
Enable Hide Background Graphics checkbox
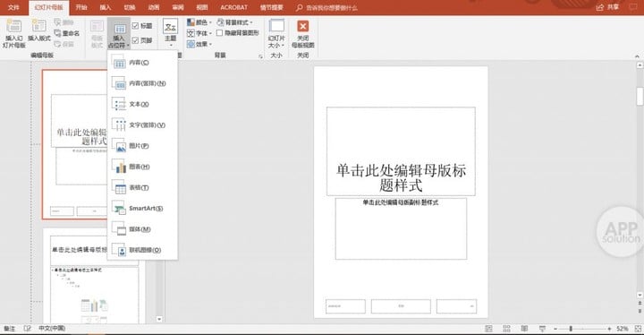click(x=220, y=33)
